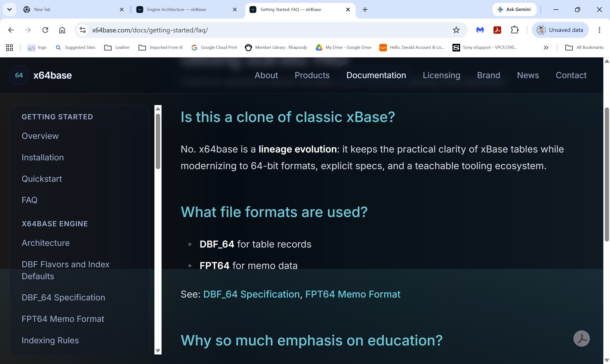610x364 pixels.
Task: Open the Leather bookmarks folder
Action: [117, 47]
